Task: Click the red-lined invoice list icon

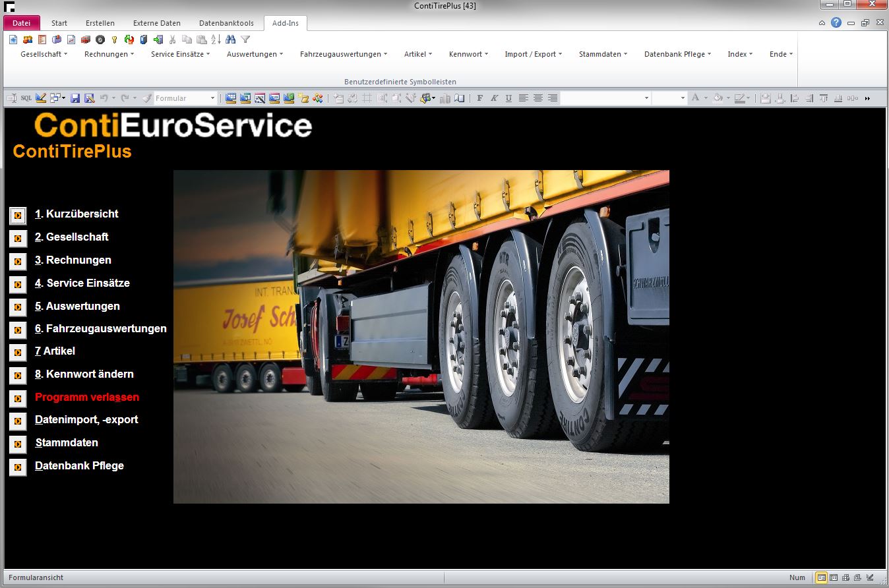Action: click(x=42, y=40)
